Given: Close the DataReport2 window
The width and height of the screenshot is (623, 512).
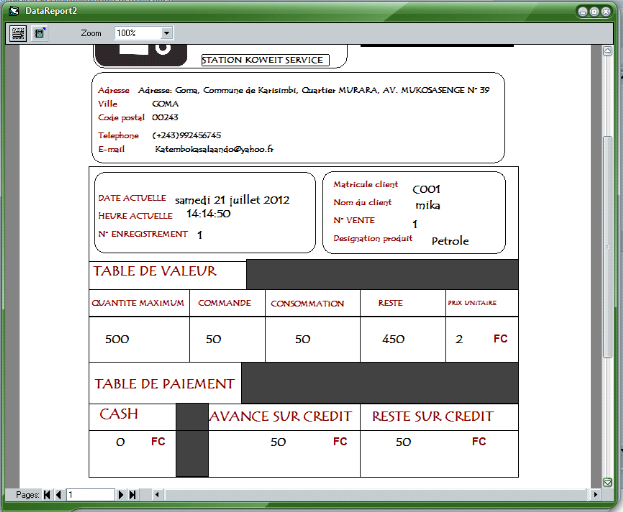Looking at the screenshot, I should [x=606, y=12].
